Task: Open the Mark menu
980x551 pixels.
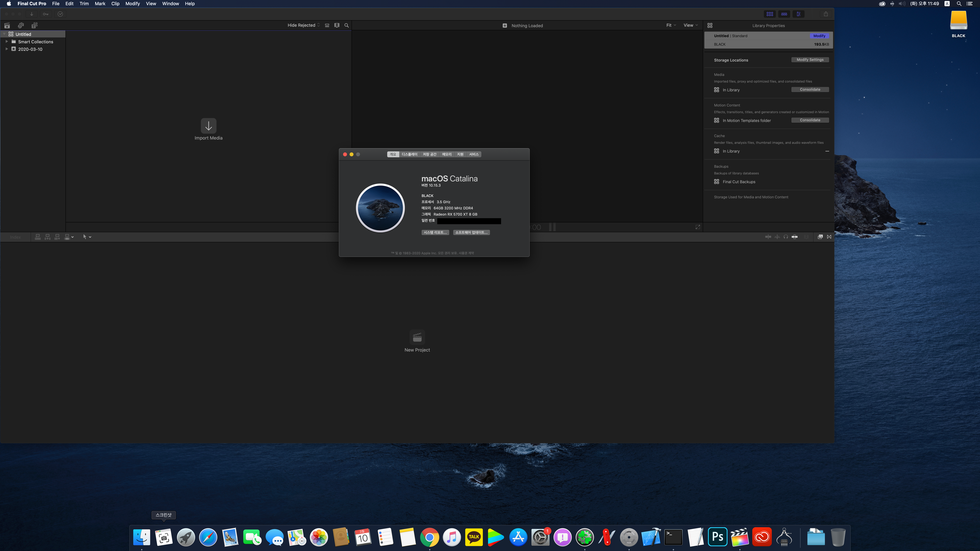Action: coord(100,3)
